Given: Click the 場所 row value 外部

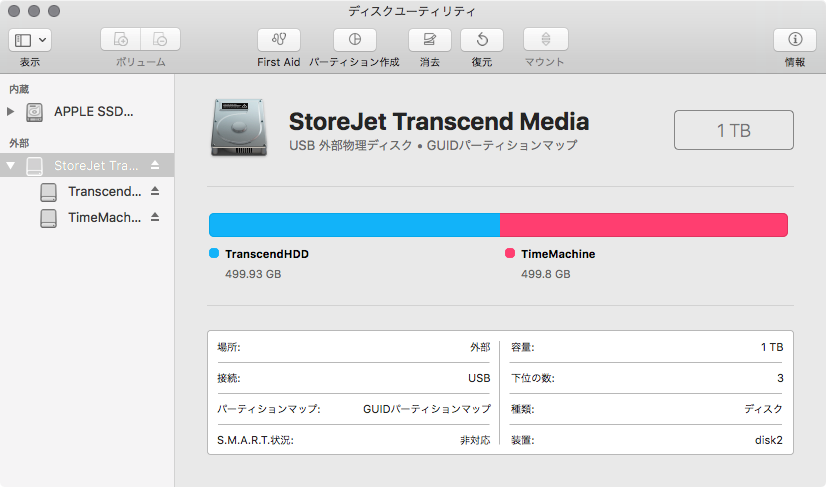Looking at the screenshot, I should (480, 347).
